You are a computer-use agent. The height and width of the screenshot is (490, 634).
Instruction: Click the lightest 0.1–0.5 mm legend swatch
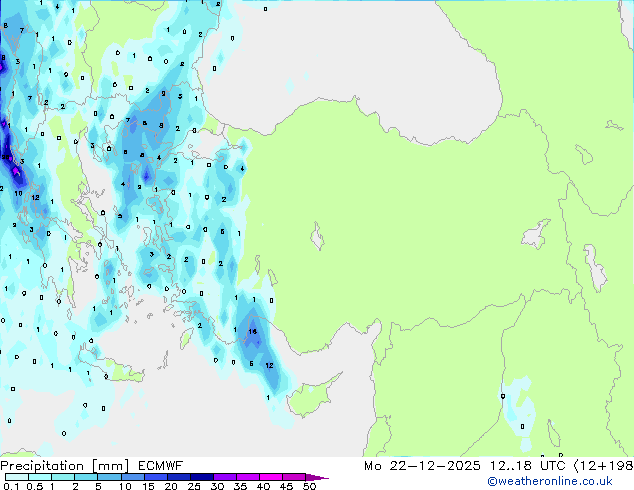(x=17, y=477)
